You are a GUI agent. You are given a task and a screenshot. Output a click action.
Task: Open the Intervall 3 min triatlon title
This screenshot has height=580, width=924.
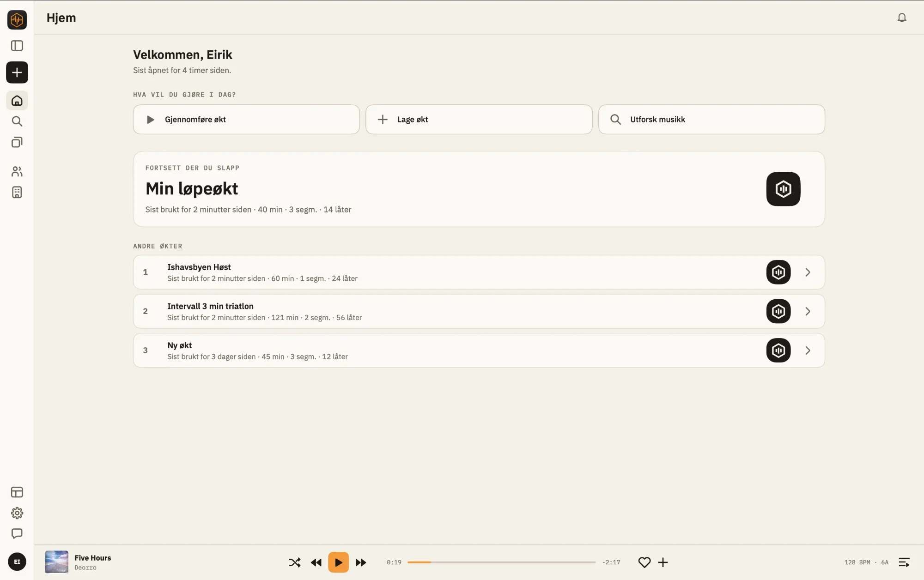(210, 306)
